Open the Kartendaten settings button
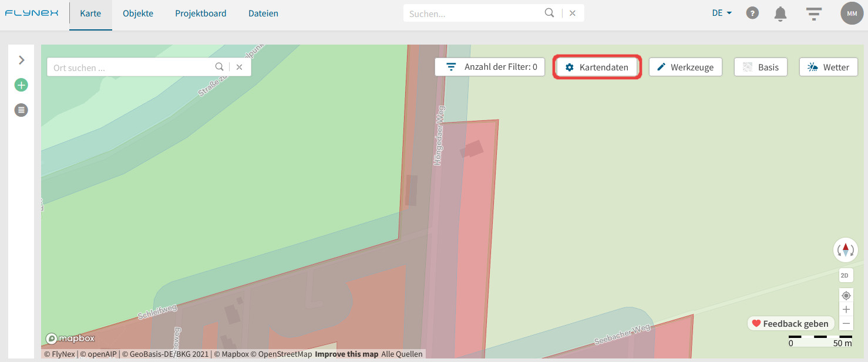The width and height of the screenshot is (868, 362). [597, 67]
